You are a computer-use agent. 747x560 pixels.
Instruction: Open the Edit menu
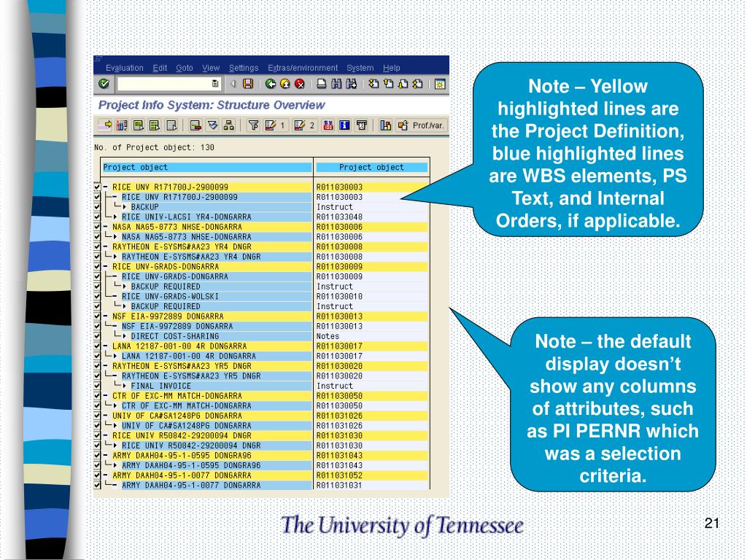[x=160, y=68]
